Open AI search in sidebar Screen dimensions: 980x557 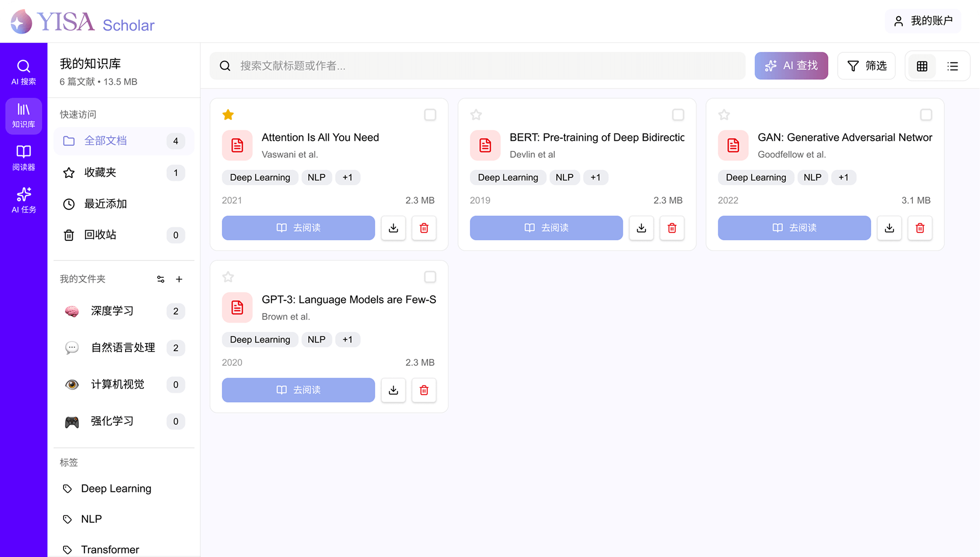(x=23, y=72)
